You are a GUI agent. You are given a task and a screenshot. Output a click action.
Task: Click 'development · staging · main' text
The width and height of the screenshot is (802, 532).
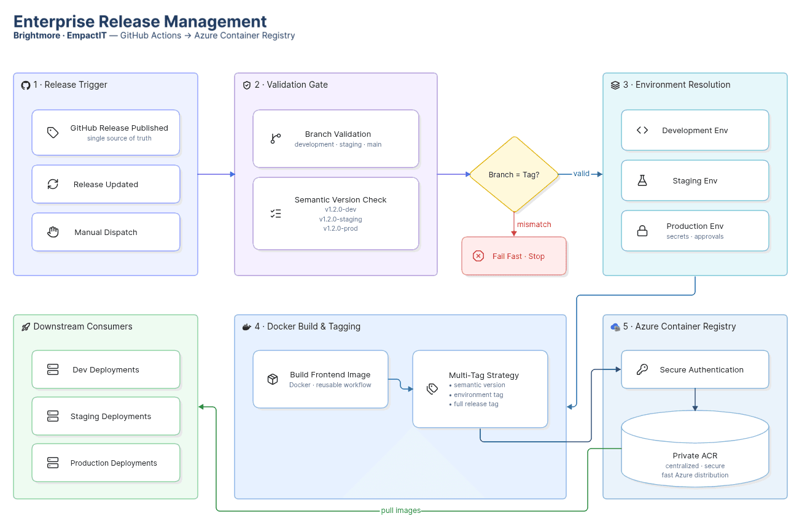pos(338,145)
